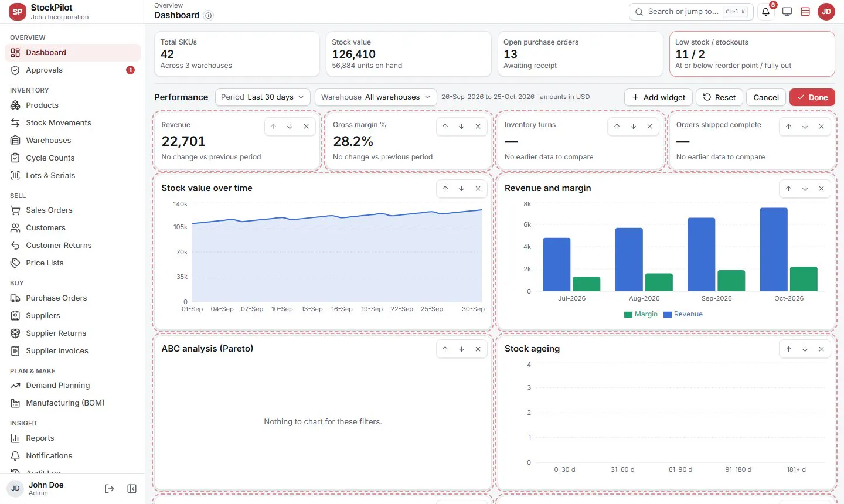Navigate to Stock Movements
Screen dimensions: 844x504
click(73, 123)
